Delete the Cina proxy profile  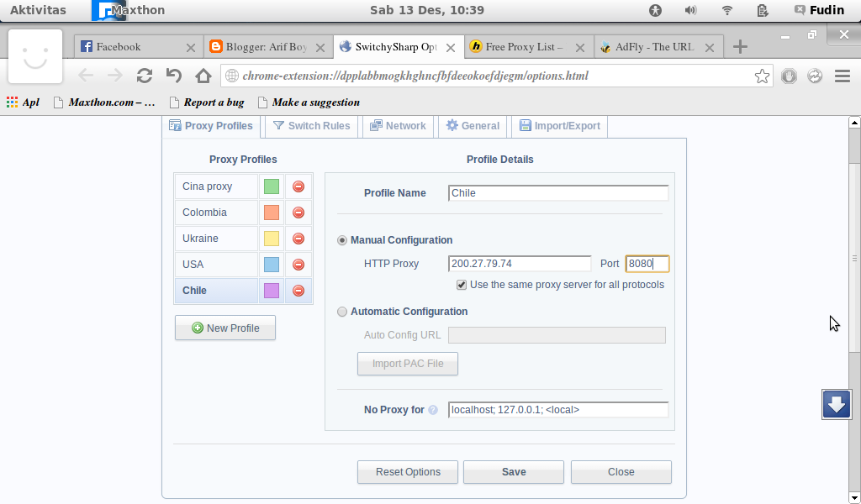(x=298, y=186)
